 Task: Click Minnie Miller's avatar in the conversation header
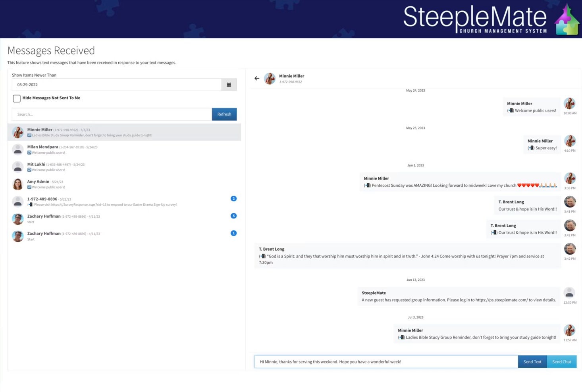tap(270, 78)
